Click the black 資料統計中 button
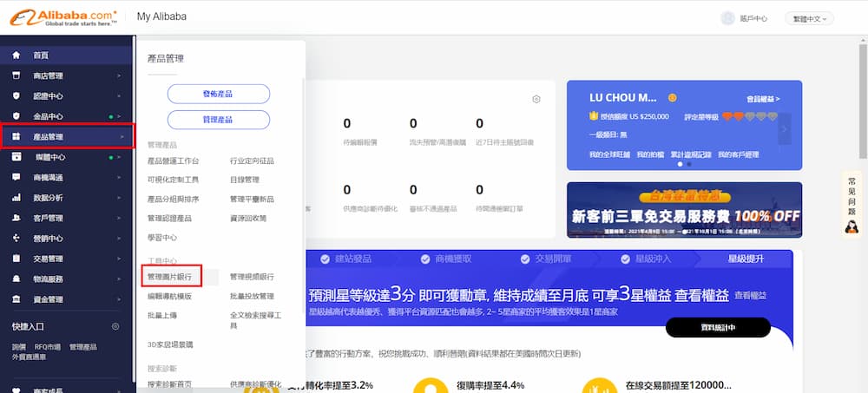The image size is (868, 393). click(718, 328)
